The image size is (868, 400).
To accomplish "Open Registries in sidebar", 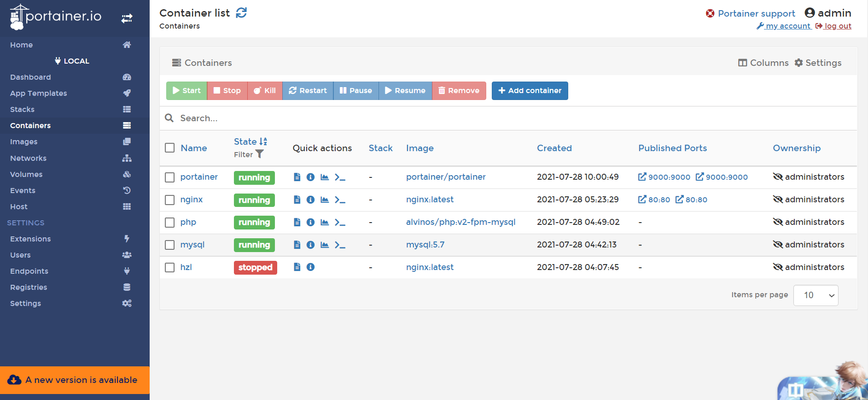I will point(75,287).
